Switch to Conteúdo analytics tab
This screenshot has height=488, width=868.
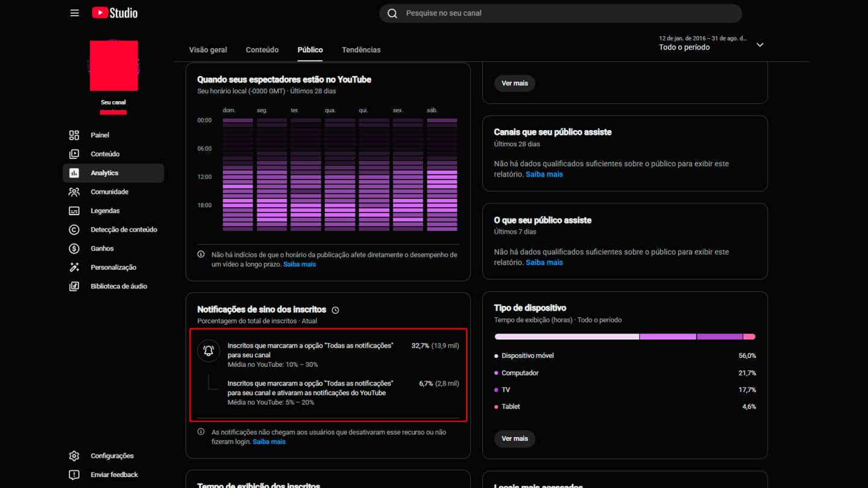point(262,50)
